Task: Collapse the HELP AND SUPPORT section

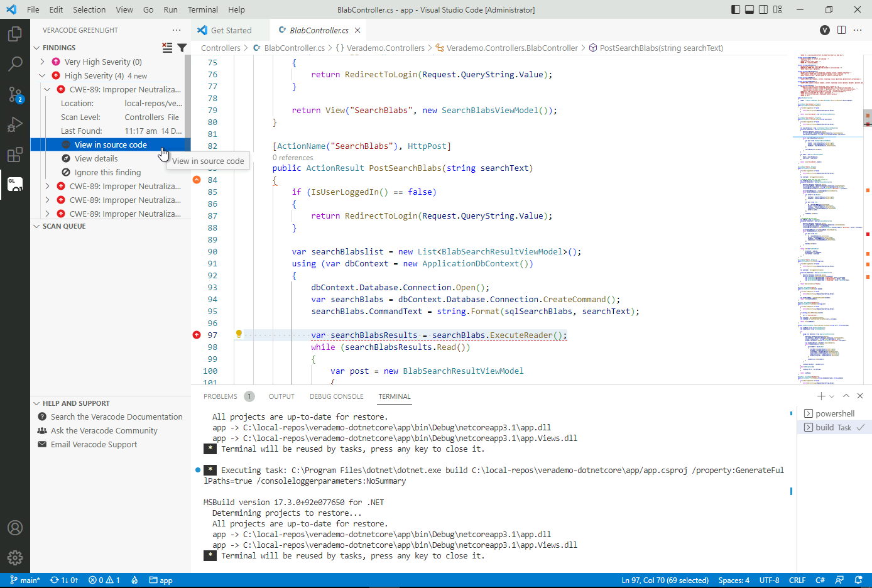Action: coord(36,403)
